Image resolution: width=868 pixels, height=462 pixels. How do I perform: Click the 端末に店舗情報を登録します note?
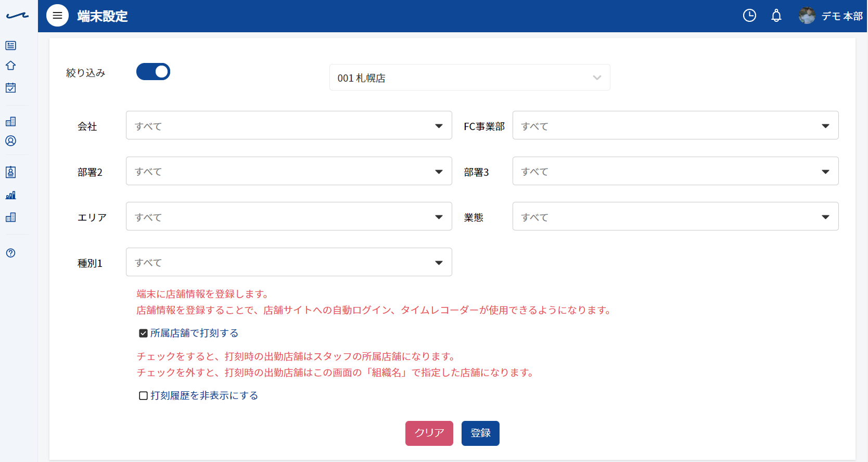(202, 294)
